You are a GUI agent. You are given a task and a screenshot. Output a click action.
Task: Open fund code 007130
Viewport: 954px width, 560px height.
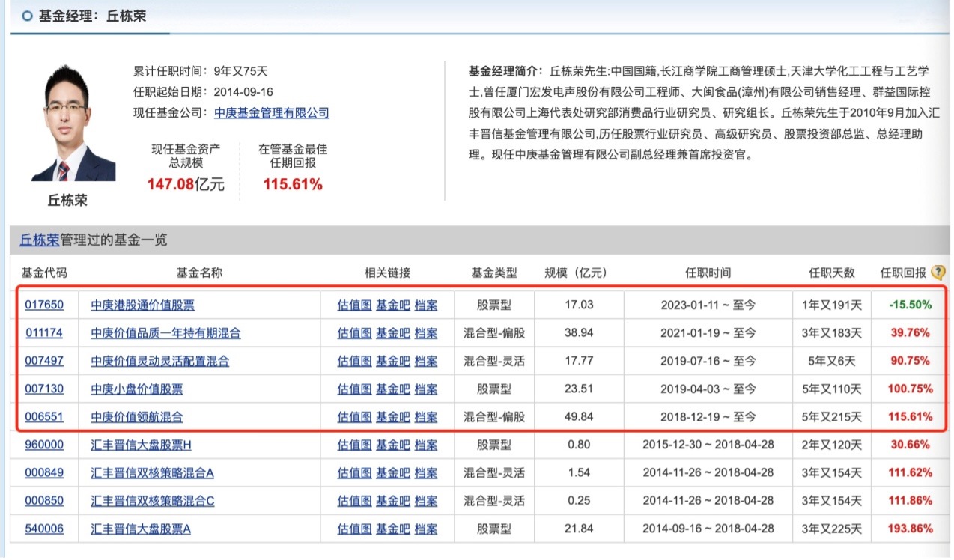click(x=44, y=389)
